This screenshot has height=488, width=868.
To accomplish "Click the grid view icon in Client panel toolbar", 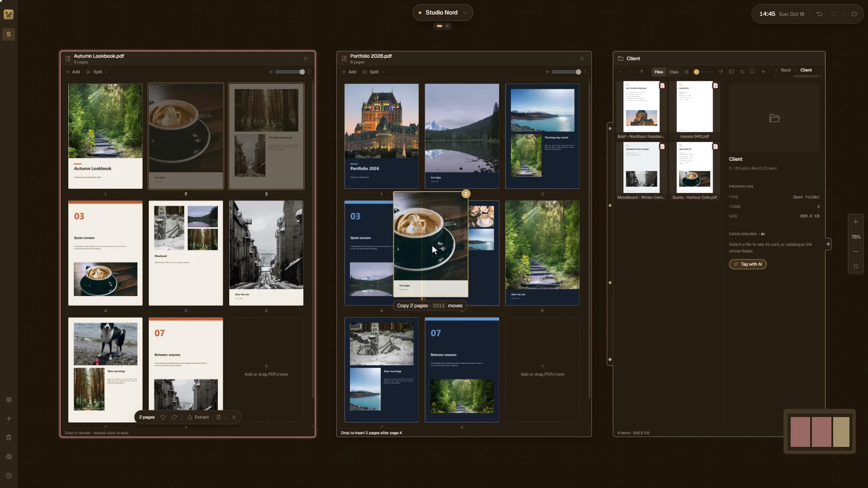I will tap(687, 72).
